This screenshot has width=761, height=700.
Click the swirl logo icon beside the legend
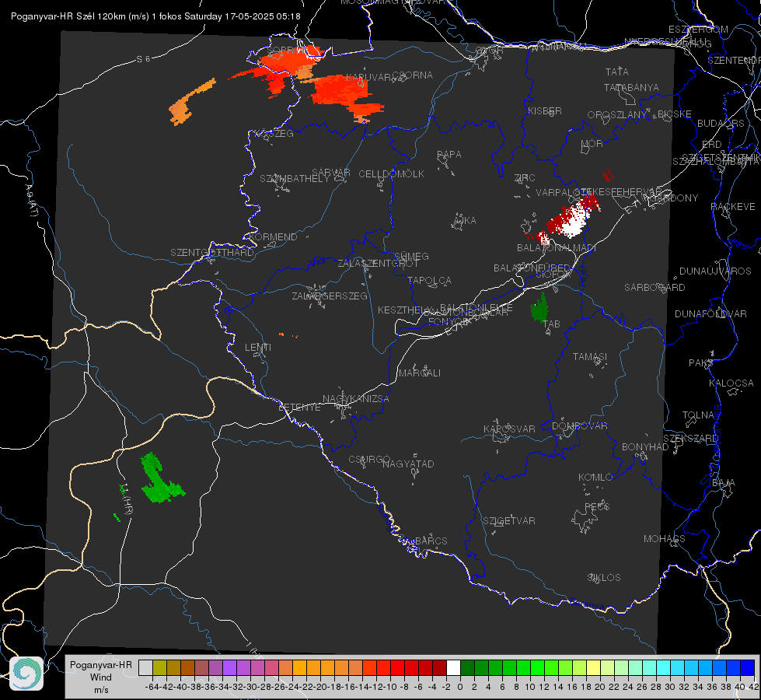click(26, 674)
